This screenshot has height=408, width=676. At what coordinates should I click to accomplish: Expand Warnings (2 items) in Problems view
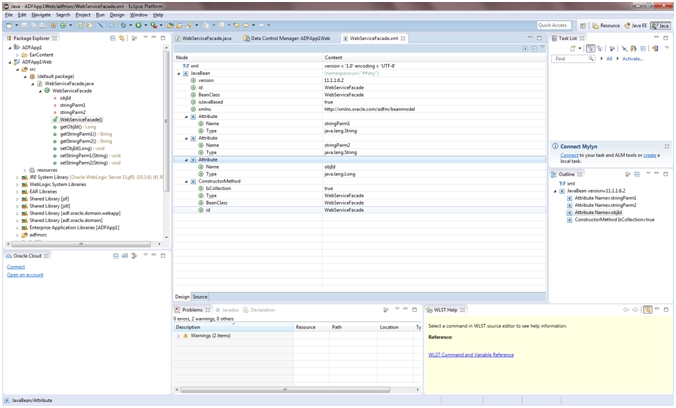(x=178, y=336)
